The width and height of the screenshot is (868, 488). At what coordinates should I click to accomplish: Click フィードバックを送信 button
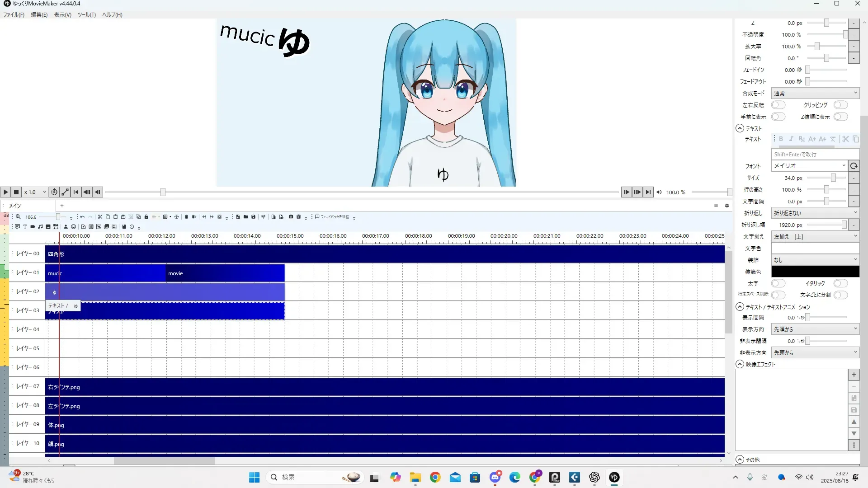[332, 217]
